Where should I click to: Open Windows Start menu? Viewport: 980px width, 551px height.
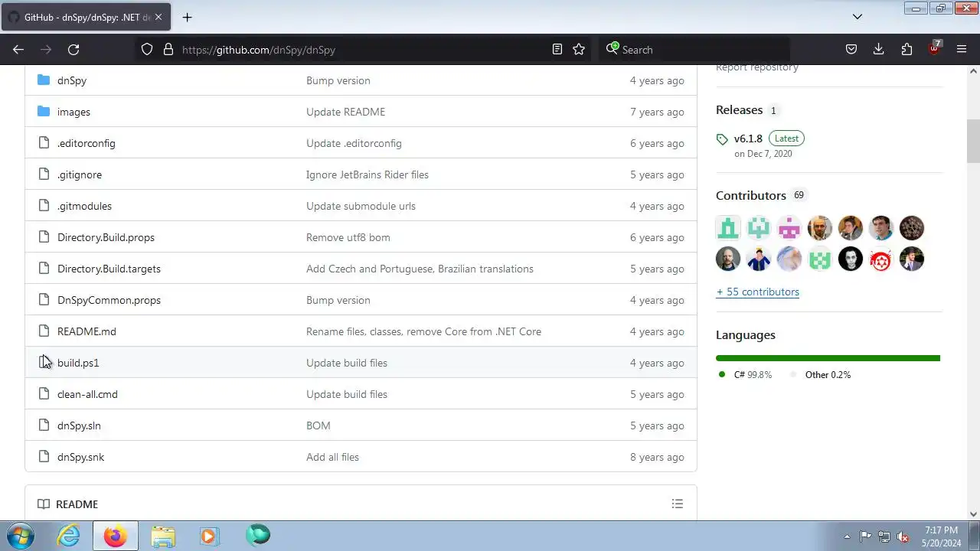click(21, 536)
